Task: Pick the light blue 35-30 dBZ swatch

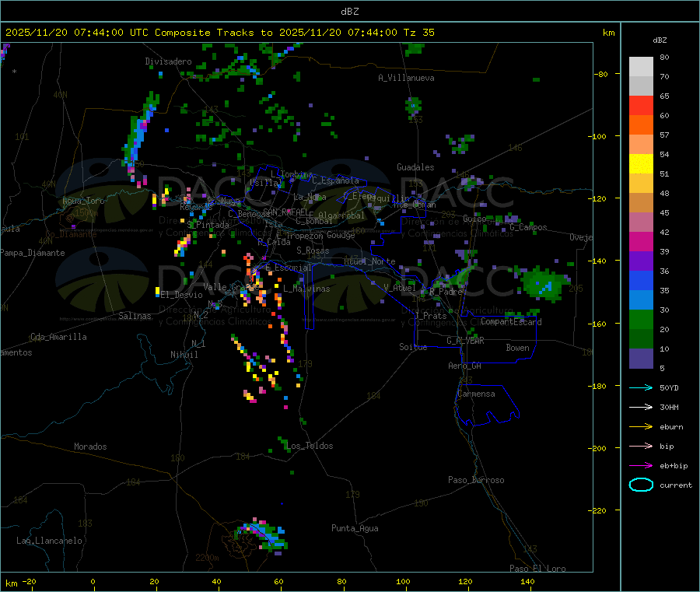Action: [x=641, y=300]
